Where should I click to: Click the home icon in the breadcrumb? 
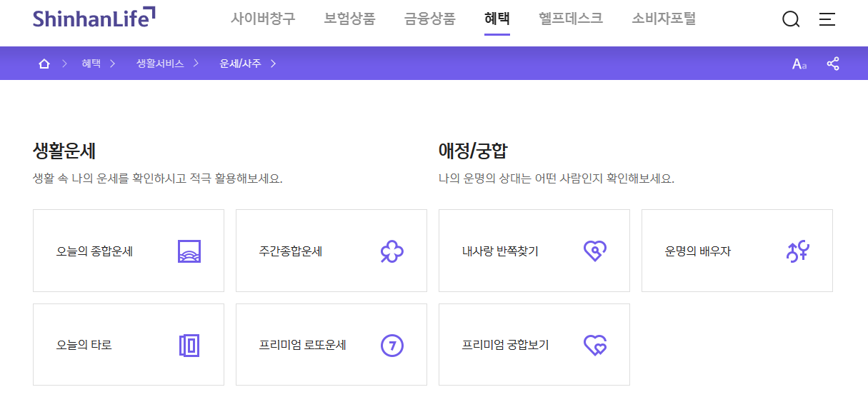click(44, 63)
